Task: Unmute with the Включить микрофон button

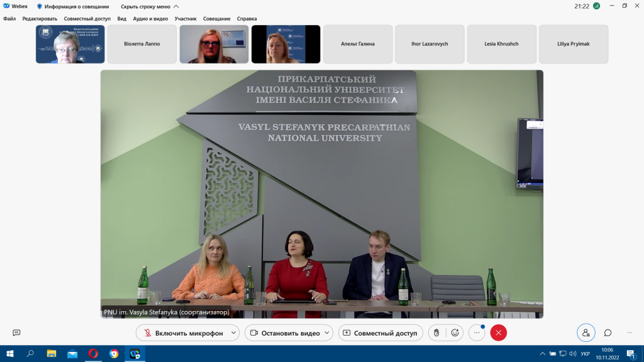Action: click(x=182, y=333)
